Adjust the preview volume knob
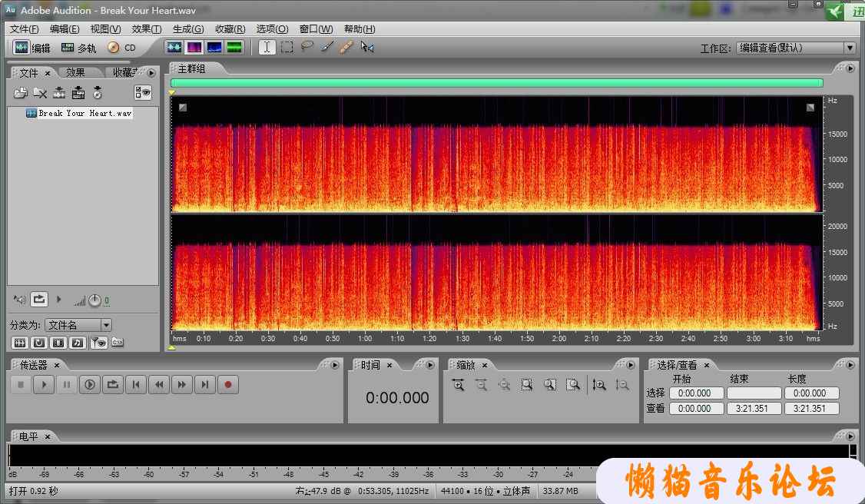Viewport: 865px width, 504px height. [x=95, y=300]
